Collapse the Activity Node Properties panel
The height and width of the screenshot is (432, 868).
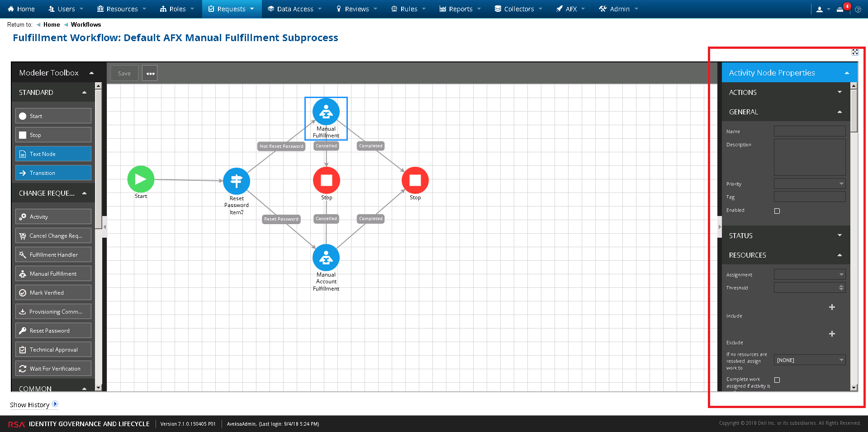click(847, 72)
